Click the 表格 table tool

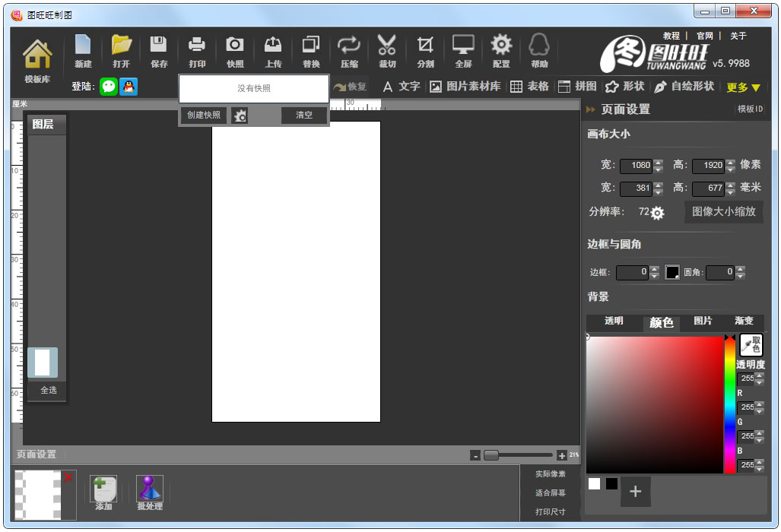(529, 87)
